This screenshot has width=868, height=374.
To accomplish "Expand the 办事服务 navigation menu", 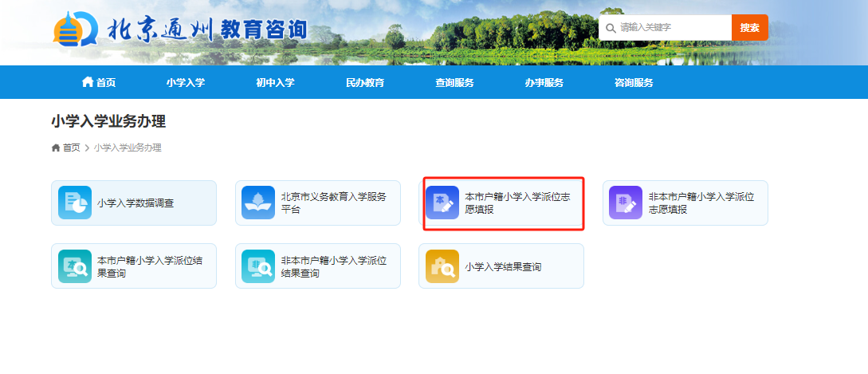I will (544, 83).
